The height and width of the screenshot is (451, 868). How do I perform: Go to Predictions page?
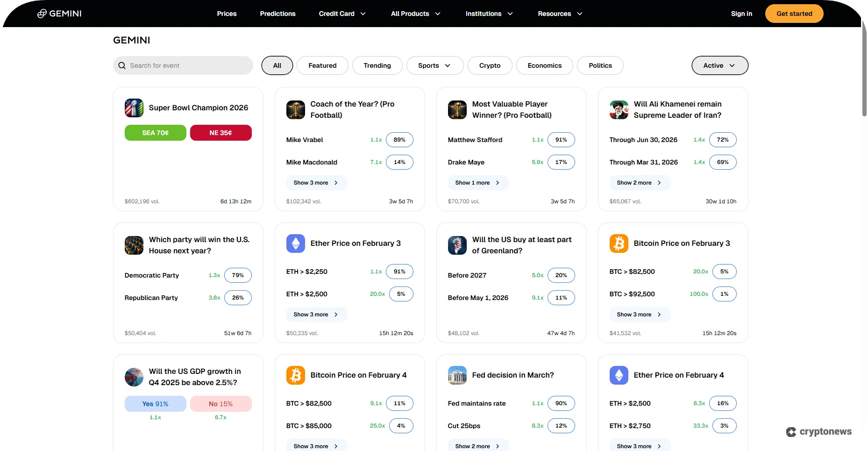pyautogui.click(x=277, y=14)
